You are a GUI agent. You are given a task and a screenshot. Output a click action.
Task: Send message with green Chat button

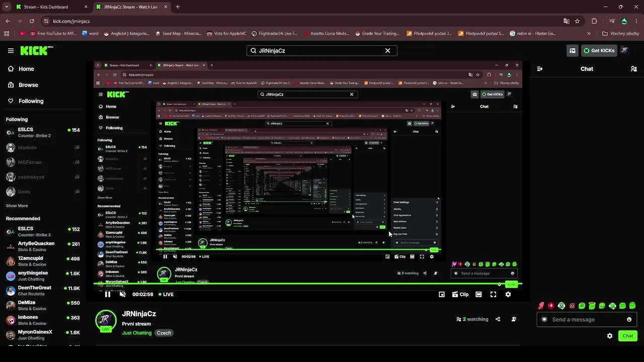(628, 336)
